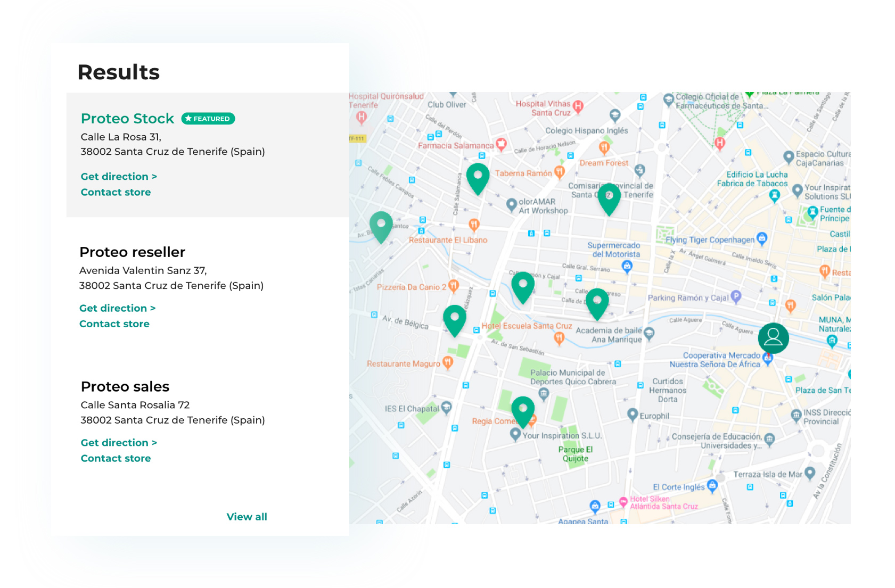The width and height of the screenshot is (895, 588).
Task: Click Colegio Oficial de Farmacéuticos icon
Action: [x=669, y=99]
